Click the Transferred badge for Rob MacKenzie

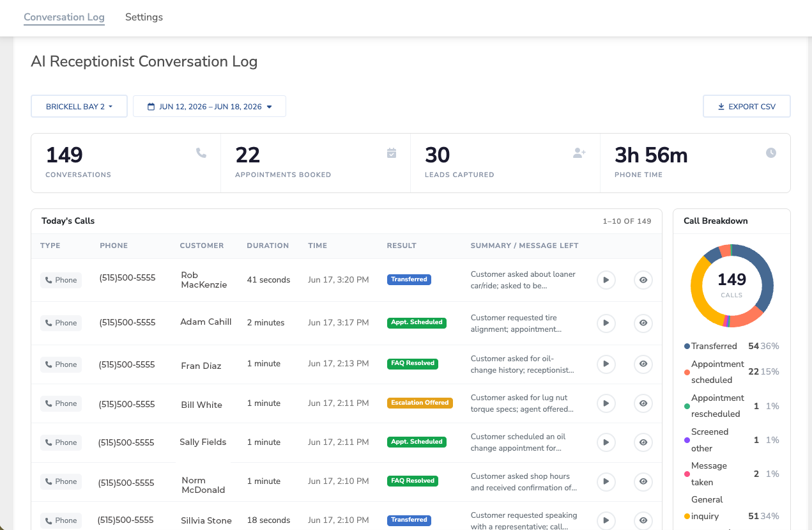pyautogui.click(x=410, y=279)
